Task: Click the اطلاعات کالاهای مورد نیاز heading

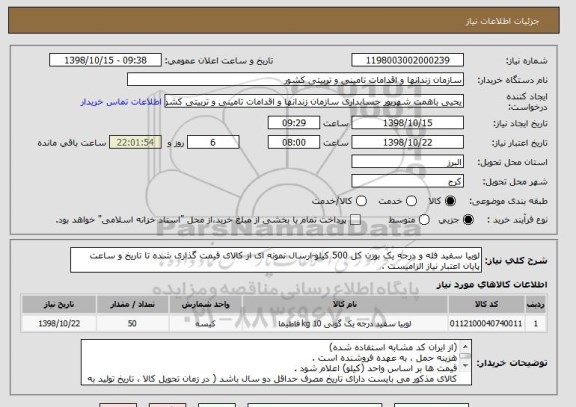Action: click(492, 284)
